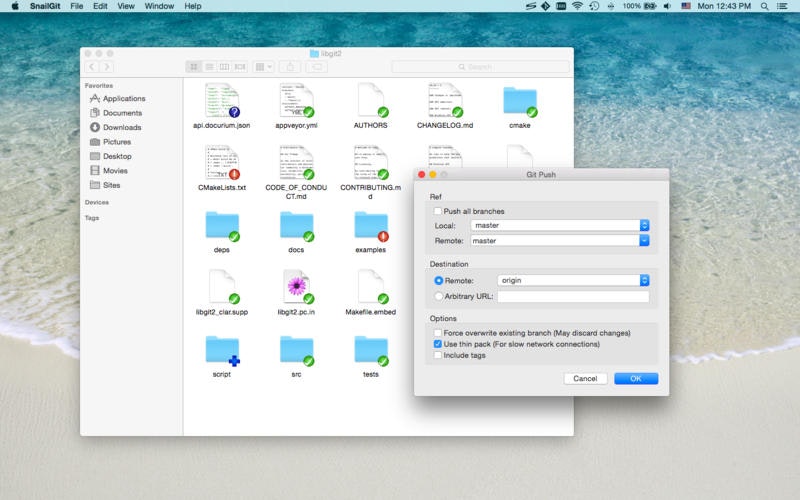Screen dimensions: 800x500
Task: Select the AUTHORS file icon
Action: [371, 101]
